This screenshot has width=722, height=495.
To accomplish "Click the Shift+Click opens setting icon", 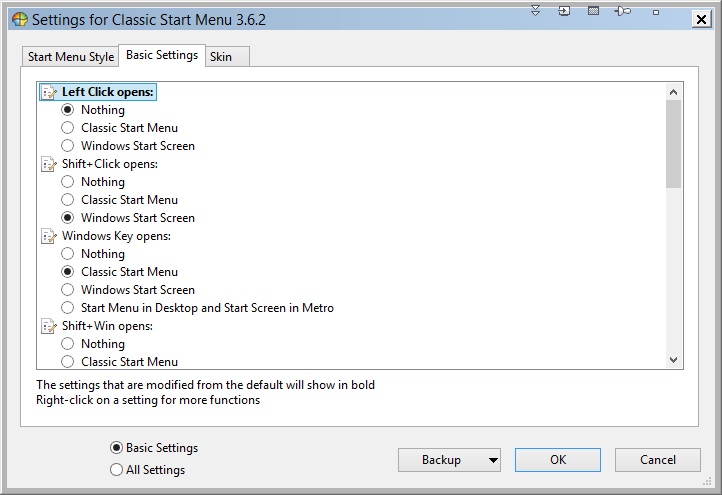I will coord(49,164).
